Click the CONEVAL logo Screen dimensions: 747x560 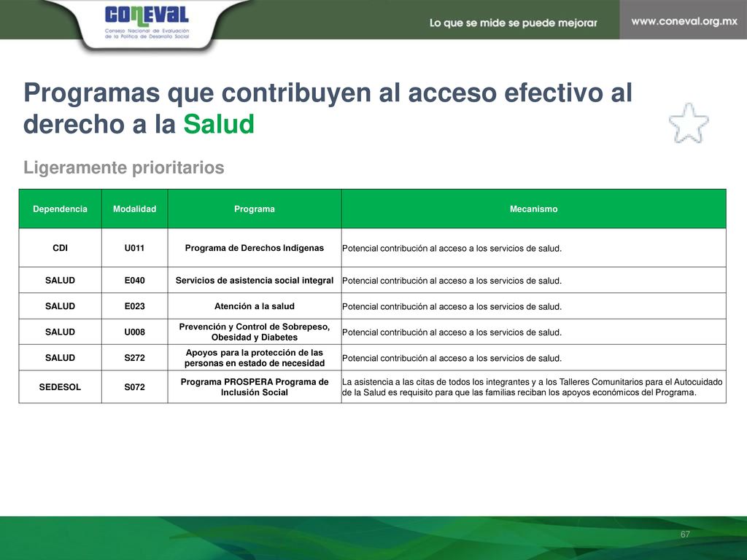point(147,23)
